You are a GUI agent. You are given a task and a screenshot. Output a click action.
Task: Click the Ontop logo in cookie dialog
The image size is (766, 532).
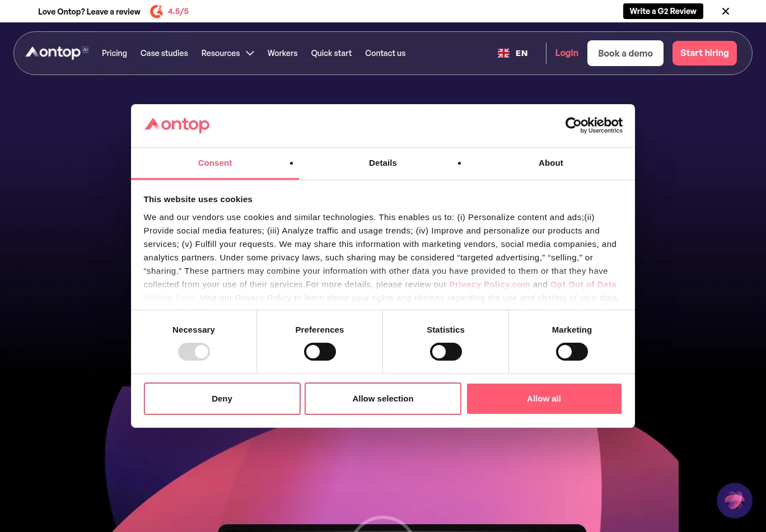coord(177,124)
